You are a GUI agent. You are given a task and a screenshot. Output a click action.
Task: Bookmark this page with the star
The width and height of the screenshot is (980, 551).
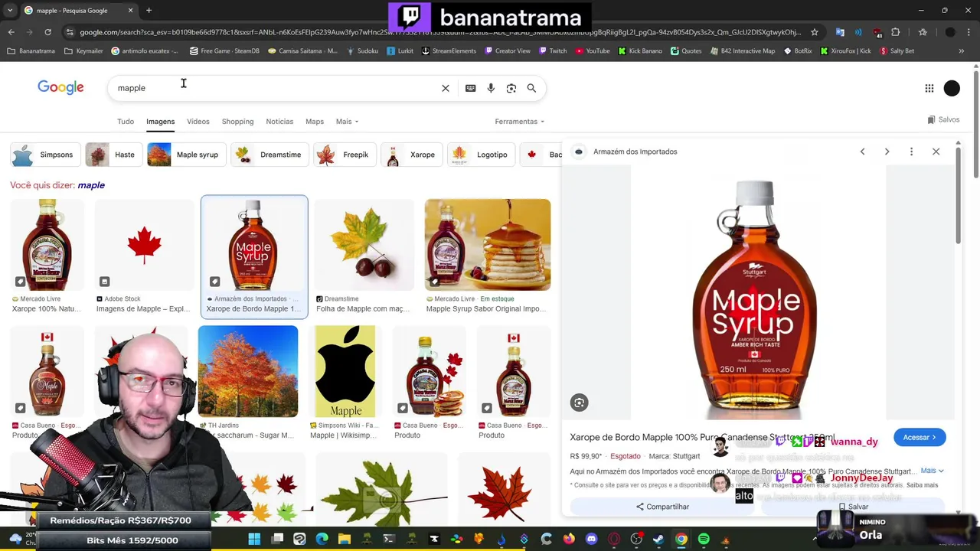[815, 32]
